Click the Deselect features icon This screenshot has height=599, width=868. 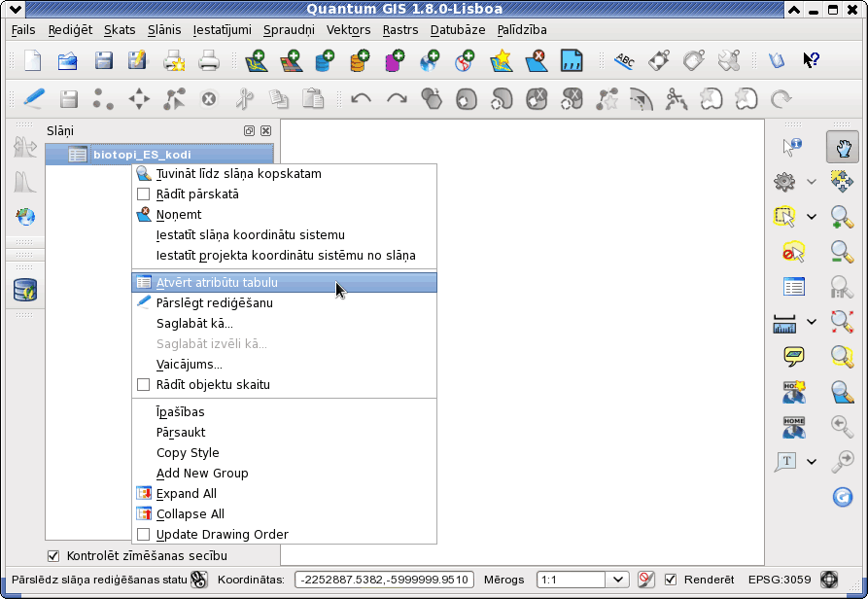793,252
